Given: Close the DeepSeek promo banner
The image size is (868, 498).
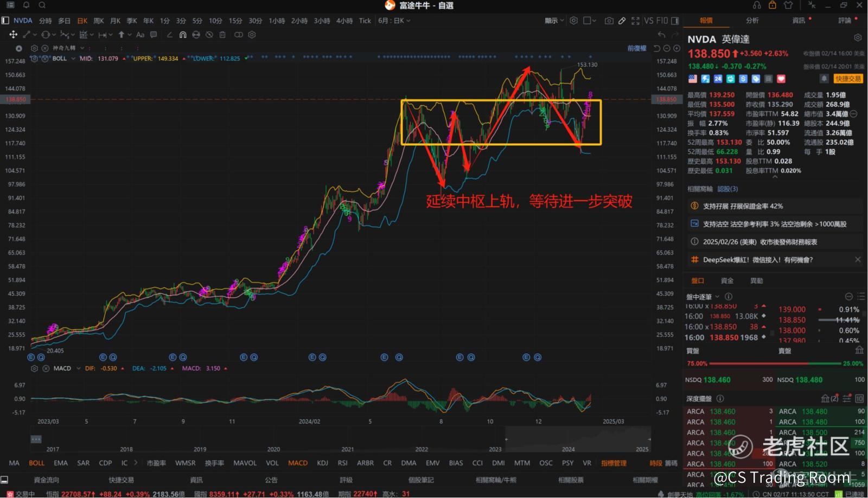Looking at the screenshot, I should click(x=858, y=260).
